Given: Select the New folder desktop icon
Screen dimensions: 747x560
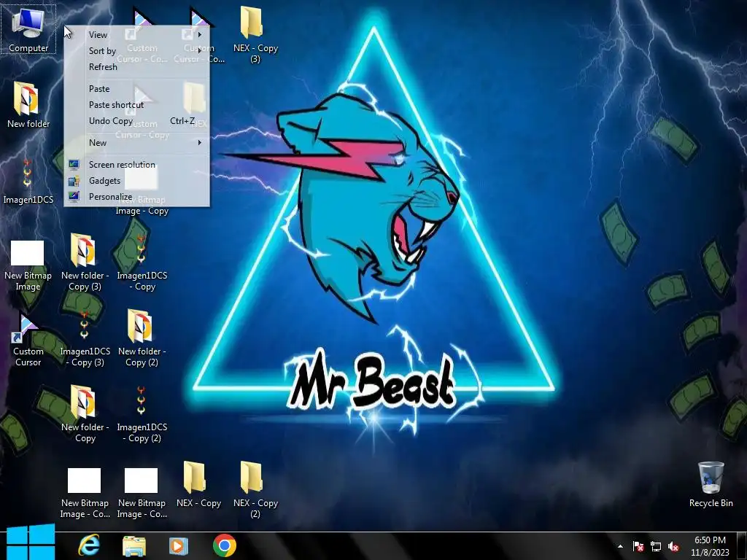Looking at the screenshot, I should [x=28, y=105].
